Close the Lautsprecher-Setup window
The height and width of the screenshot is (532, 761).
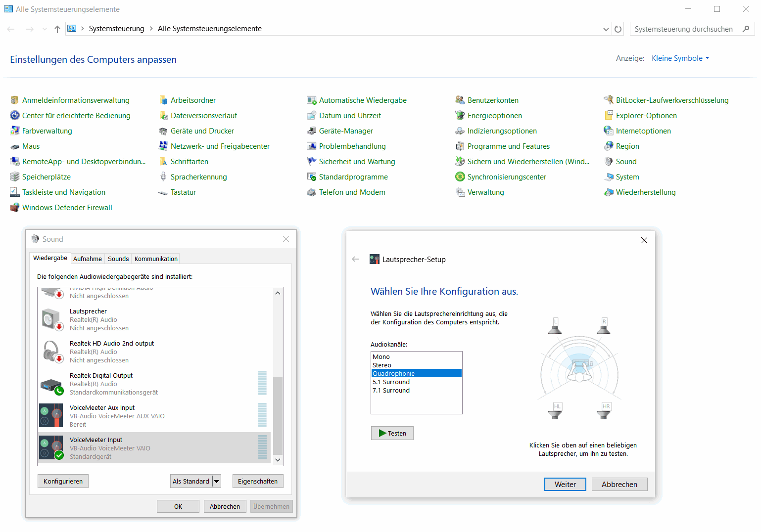click(x=644, y=240)
